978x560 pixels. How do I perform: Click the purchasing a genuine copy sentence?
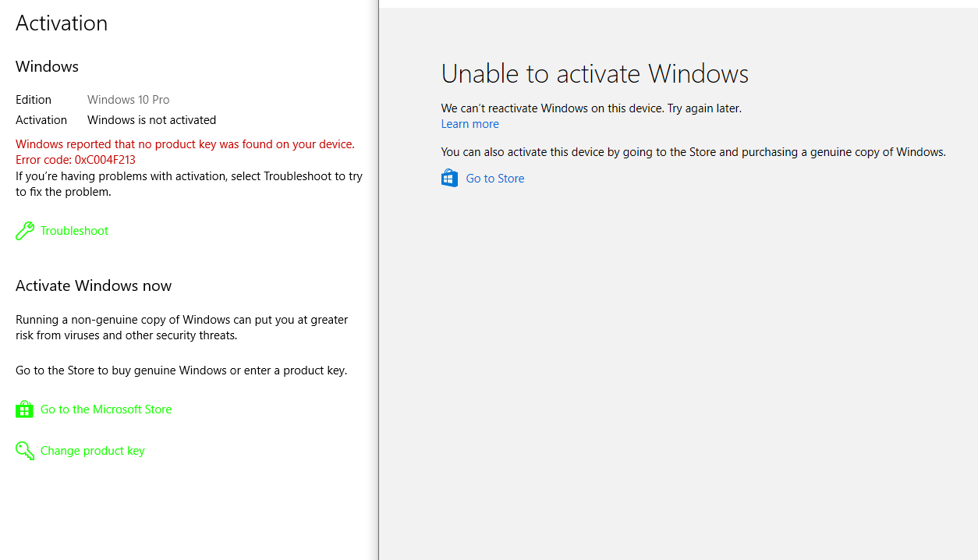[693, 152]
